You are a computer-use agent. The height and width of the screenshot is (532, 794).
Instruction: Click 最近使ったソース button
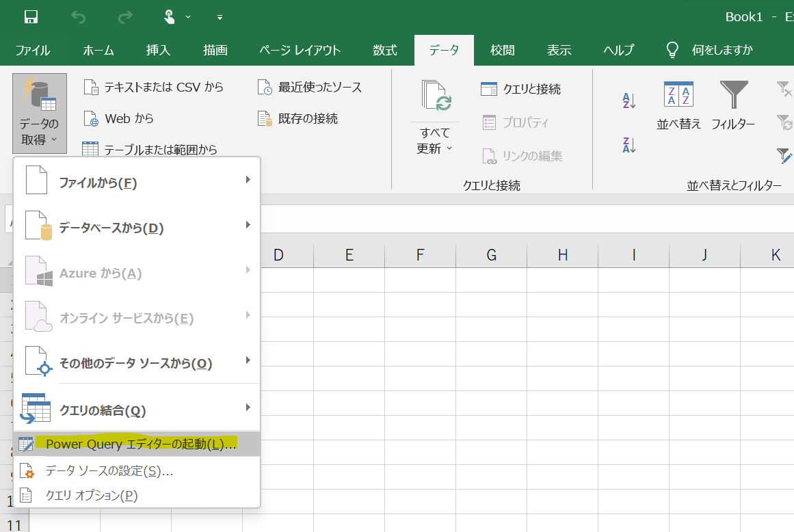coord(309,87)
